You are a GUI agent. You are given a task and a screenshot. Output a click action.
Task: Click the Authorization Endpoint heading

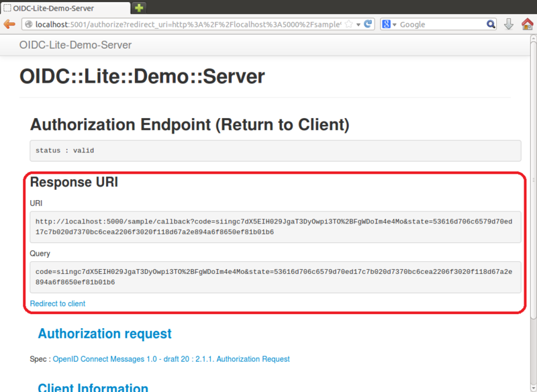pyautogui.click(x=190, y=125)
